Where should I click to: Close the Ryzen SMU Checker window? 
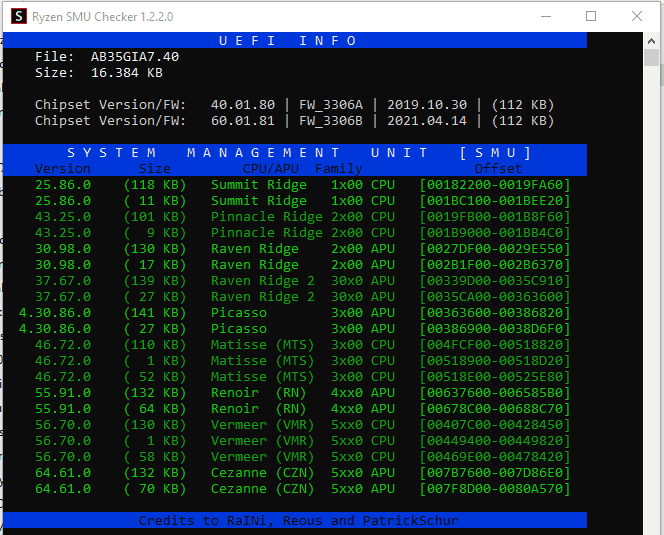click(636, 17)
